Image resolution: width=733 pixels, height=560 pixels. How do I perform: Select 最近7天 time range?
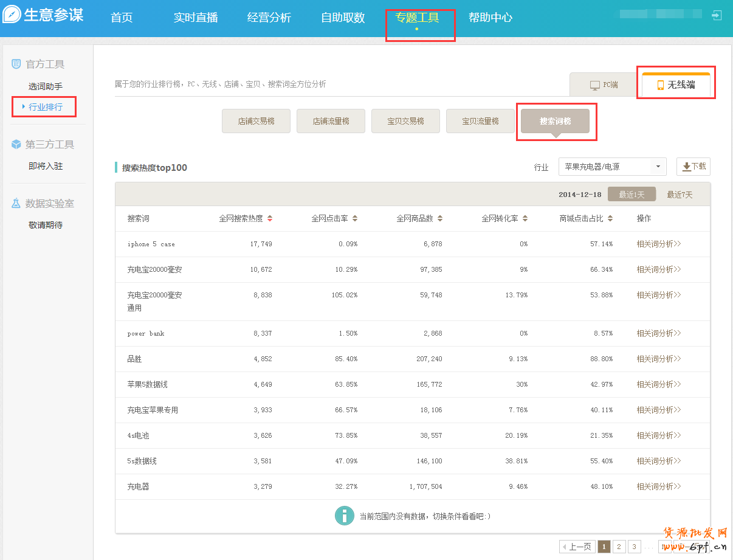click(680, 195)
